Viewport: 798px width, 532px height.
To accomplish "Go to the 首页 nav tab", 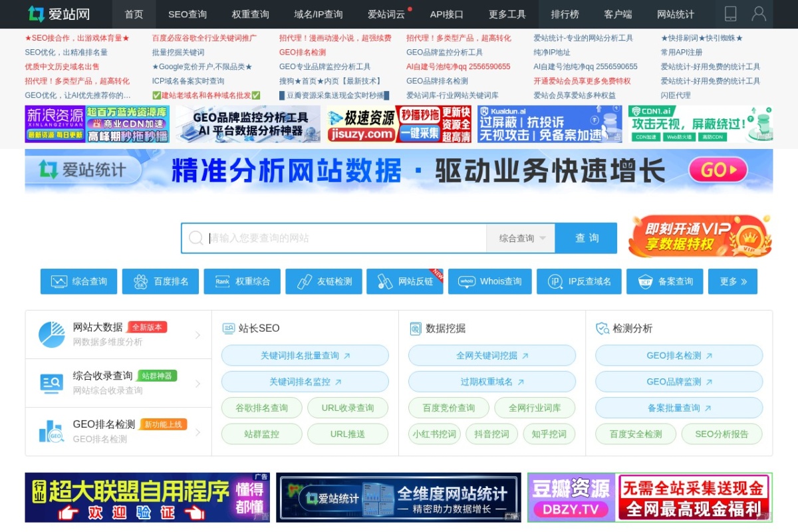I will (x=134, y=14).
